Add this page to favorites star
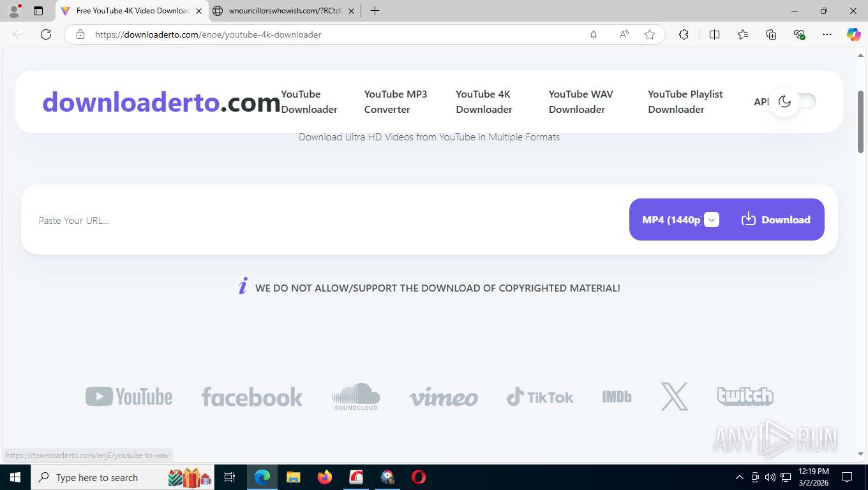This screenshot has height=490, width=868. 650,34
